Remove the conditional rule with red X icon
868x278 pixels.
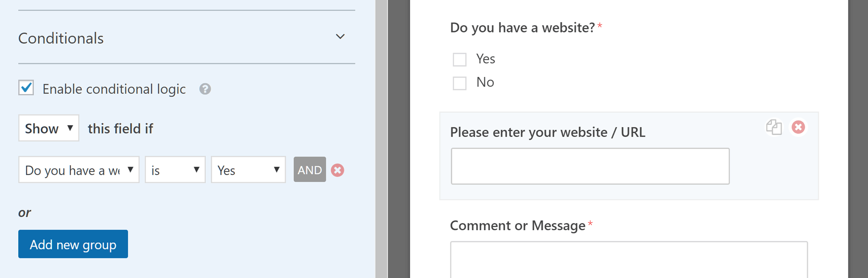point(338,170)
